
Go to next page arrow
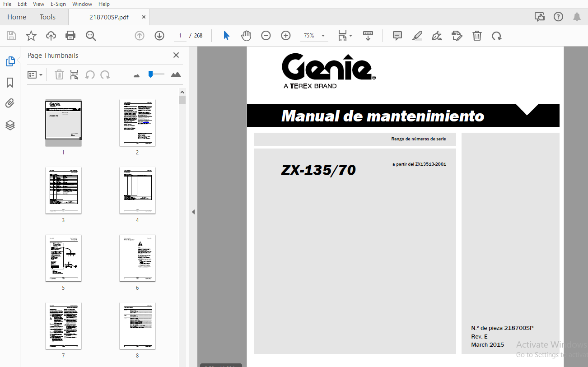coord(159,36)
